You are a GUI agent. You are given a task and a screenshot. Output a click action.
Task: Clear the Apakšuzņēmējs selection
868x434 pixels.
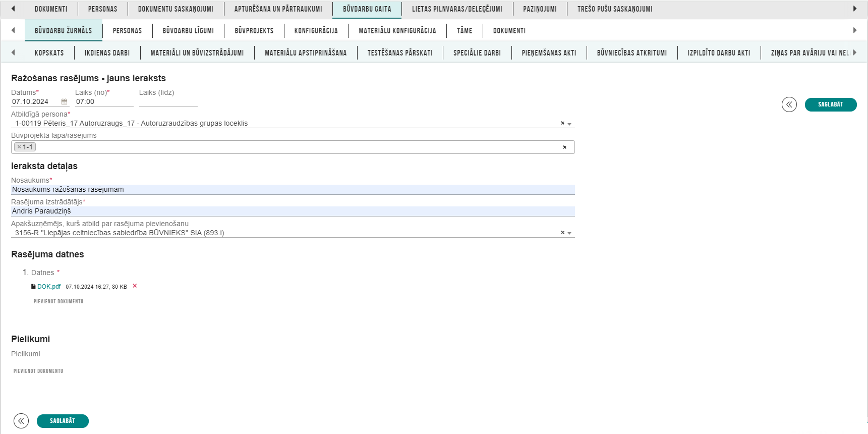(x=562, y=233)
